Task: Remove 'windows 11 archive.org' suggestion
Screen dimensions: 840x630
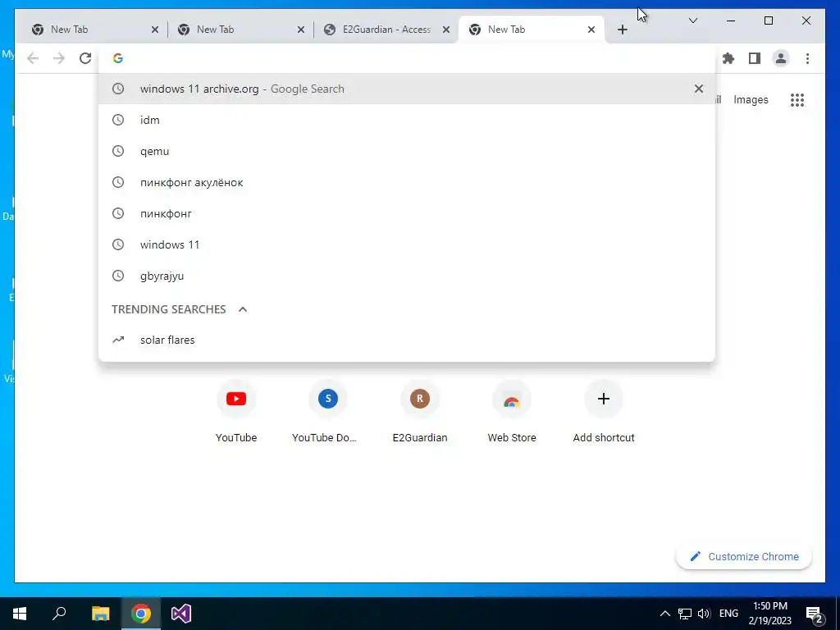Action: click(x=699, y=89)
